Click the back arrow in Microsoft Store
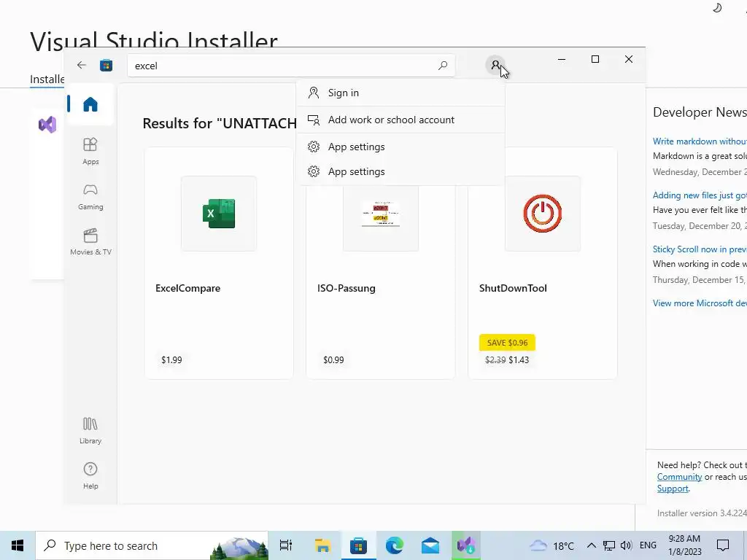 pyautogui.click(x=82, y=65)
